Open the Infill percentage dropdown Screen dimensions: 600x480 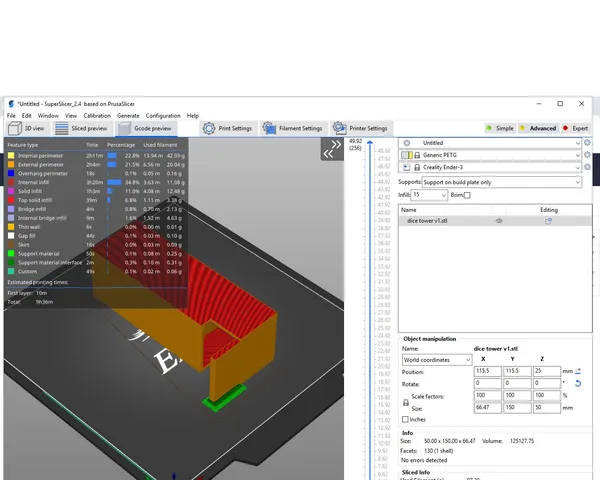coord(429,195)
